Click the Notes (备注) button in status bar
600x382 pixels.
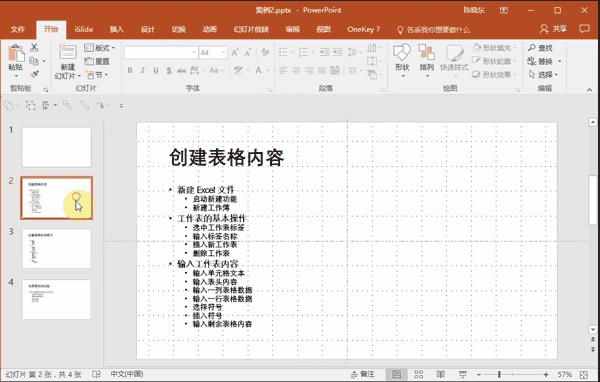[x=363, y=374]
